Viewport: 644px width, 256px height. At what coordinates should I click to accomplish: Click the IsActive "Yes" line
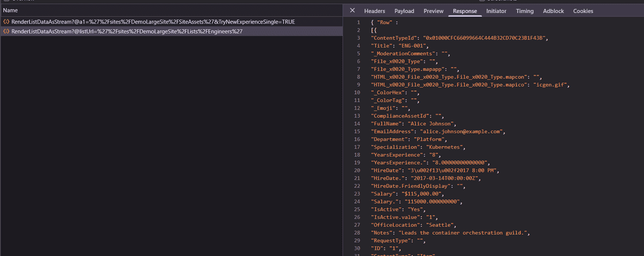tap(397, 209)
